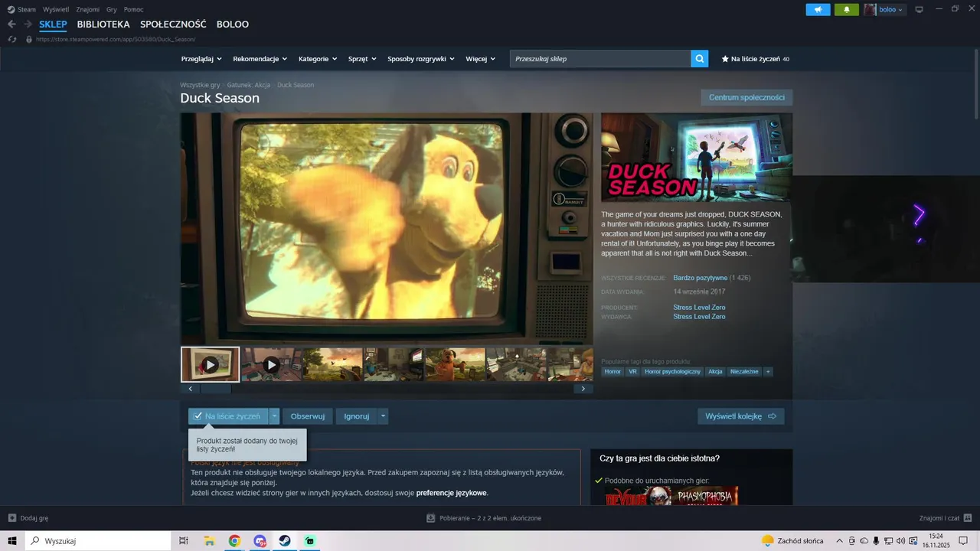Click the Steam taskbar icon

284,541
